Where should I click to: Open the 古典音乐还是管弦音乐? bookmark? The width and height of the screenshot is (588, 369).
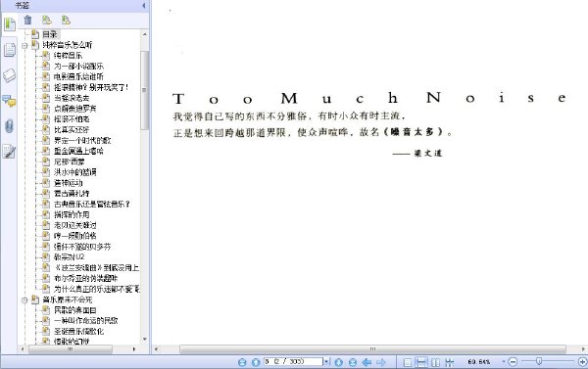tap(92, 205)
